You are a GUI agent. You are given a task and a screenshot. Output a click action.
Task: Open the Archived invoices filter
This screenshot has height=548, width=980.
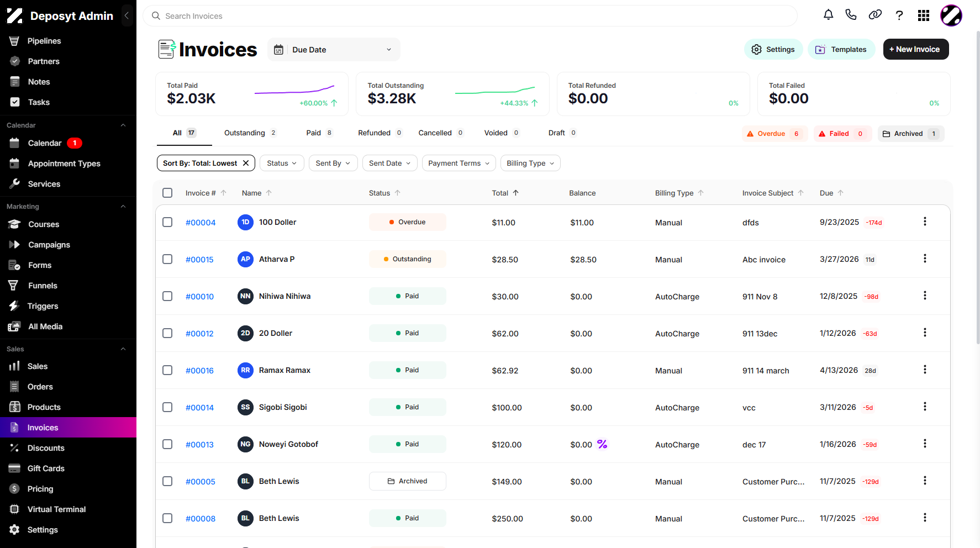(911, 134)
